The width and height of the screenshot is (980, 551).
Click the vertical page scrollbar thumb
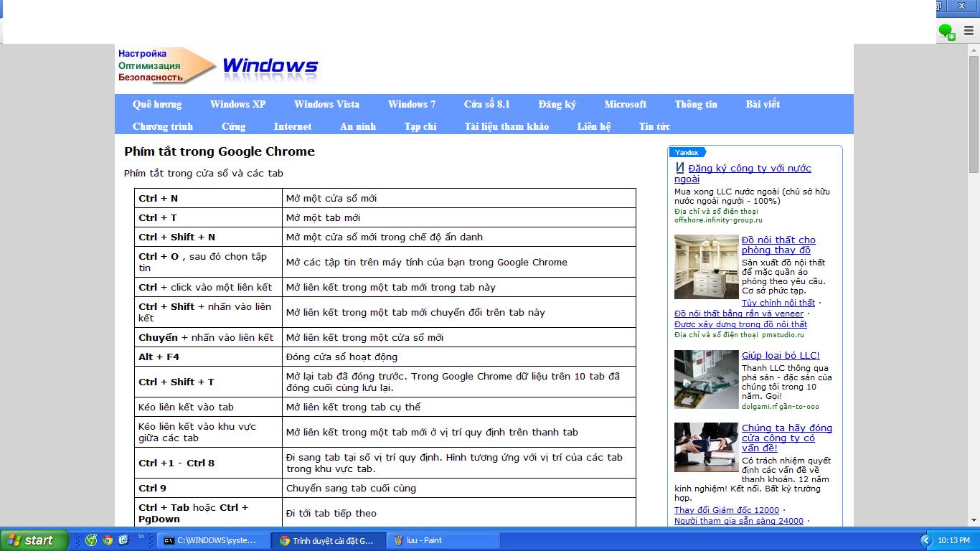(974, 113)
